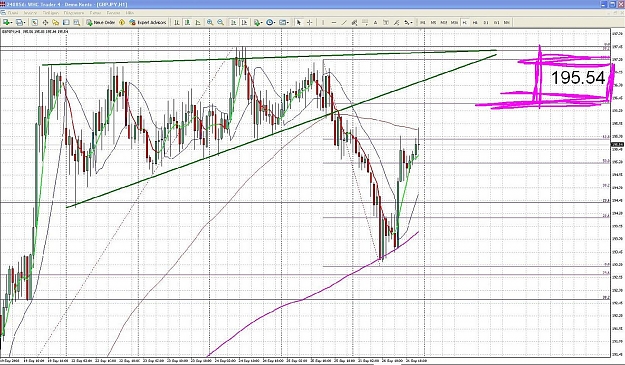This screenshot has width=625, height=365.
Task: Switch chart to candlesticks style
Action: [x=187, y=22]
